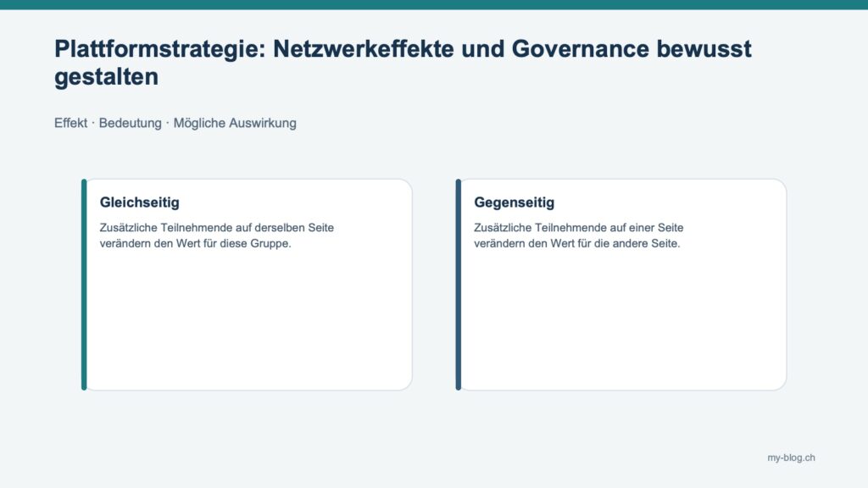Click the subtitle 'Effekt · Bedeutung · Mögliche Auswirkung'
The width and height of the screenshot is (868, 488).
[x=175, y=123]
